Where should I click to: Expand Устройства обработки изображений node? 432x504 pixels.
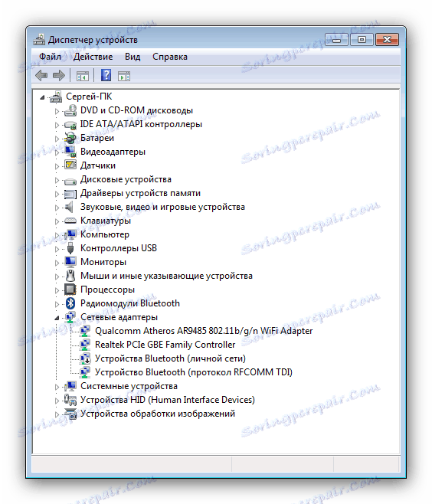click(57, 414)
